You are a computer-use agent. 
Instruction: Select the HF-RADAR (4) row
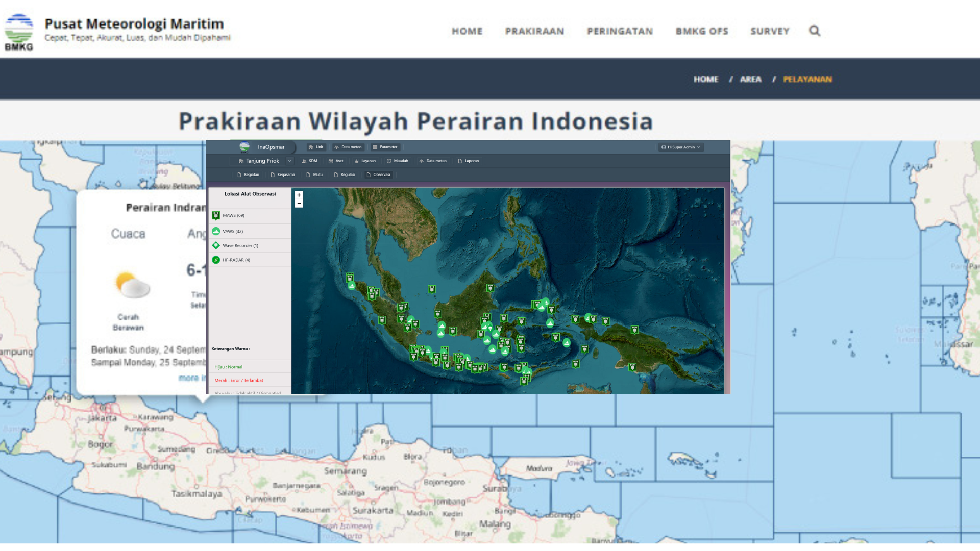(250, 260)
